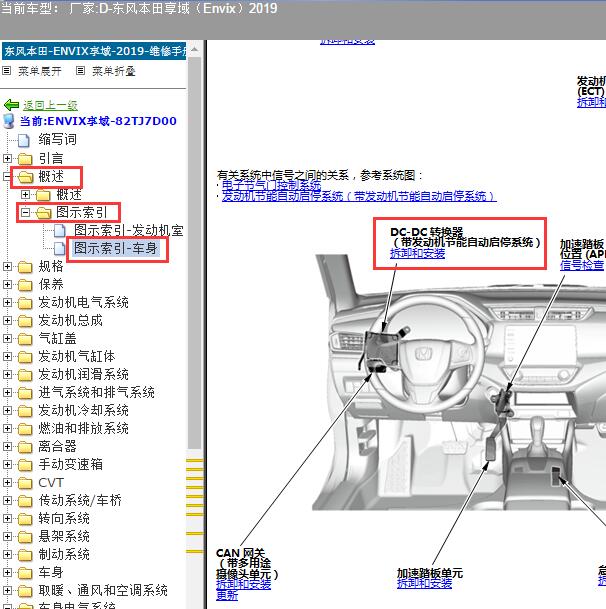Click the document icon for 缩写词
The height and width of the screenshot is (609, 606).
[24, 140]
